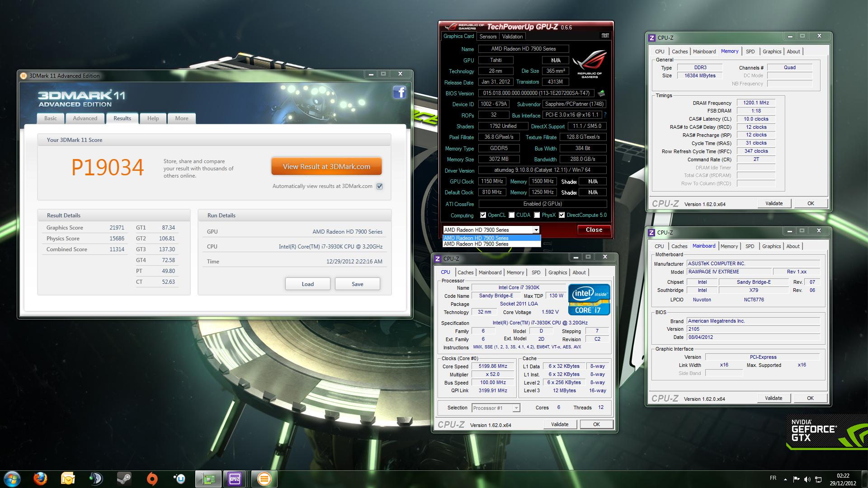Open the Help tab in 3DMark
This screenshot has width=868, height=488.
[x=153, y=118]
